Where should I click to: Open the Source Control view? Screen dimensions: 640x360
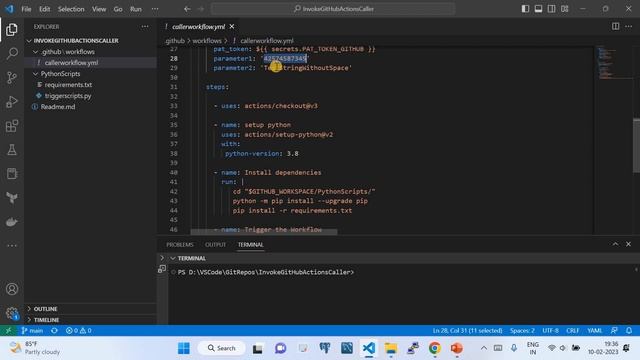point(12,77)
